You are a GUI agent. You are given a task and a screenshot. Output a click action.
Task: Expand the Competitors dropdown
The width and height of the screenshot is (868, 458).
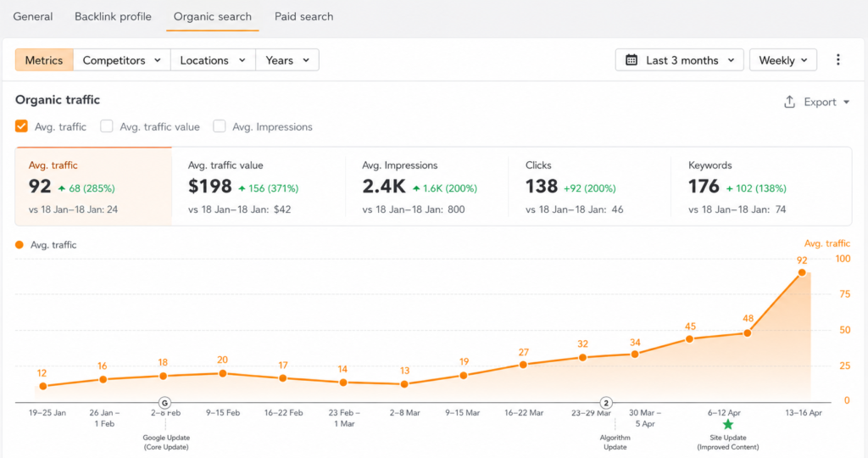tap(122, 60)
